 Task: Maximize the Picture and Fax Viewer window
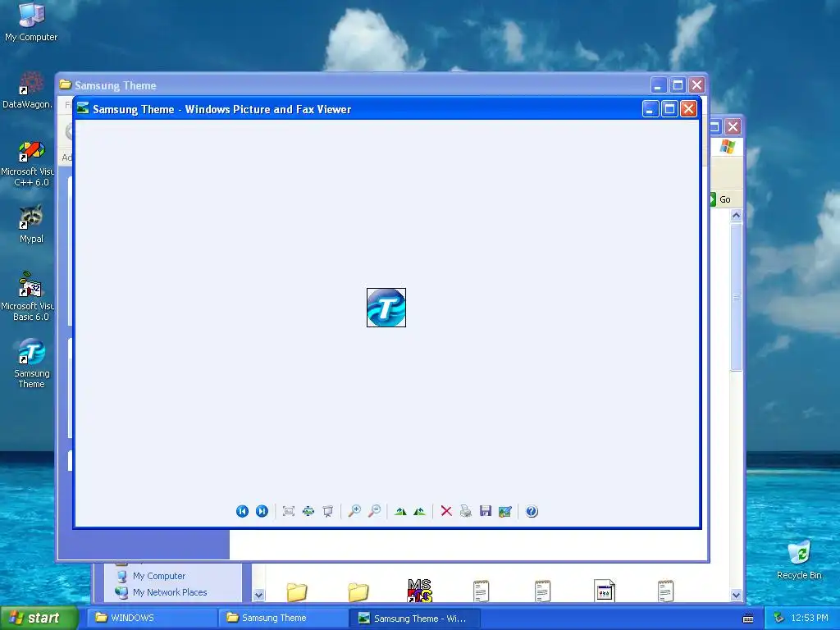click(669, 109)
